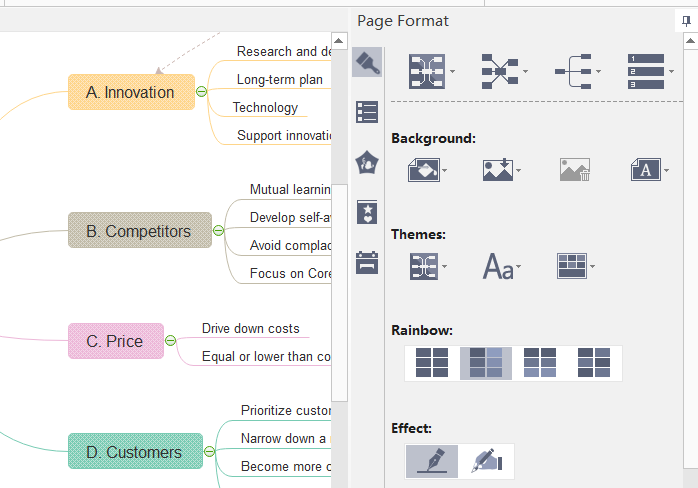Image resolution: width=698 pixels, height=488 pixels.
Task: Open the symbol/mark sidebar tab
Action: pyautogui.click(x=367, y=161)
